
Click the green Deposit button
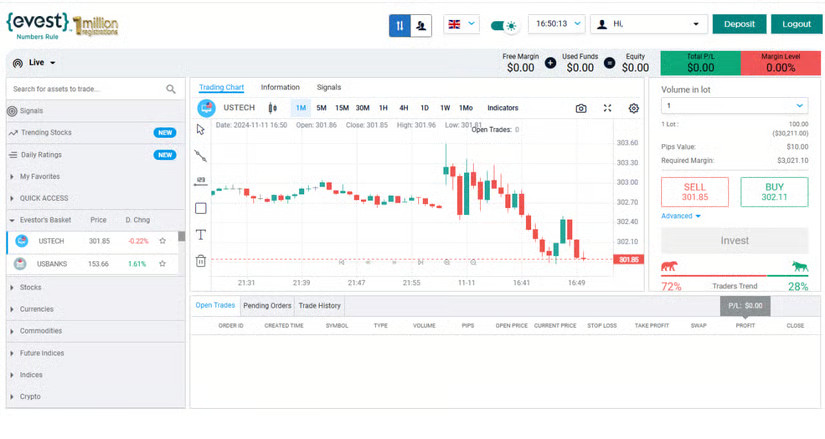coord(739,24)
